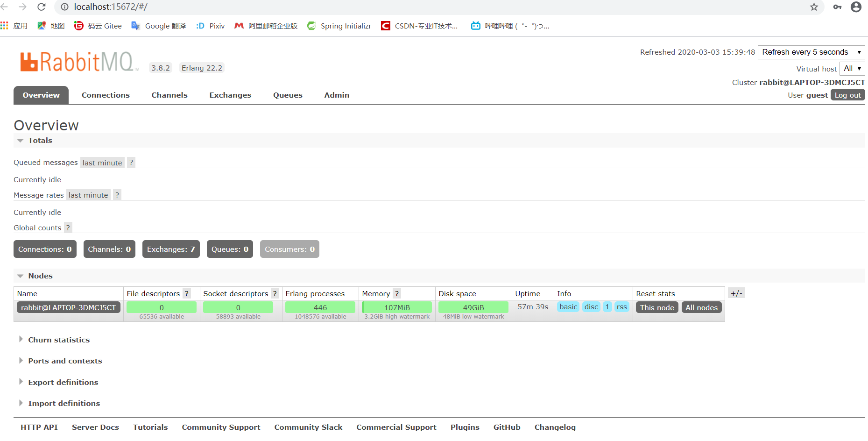Viewport: 868px width, 441px height.
Task: Open help for File descriptors column
Action: 187,293
